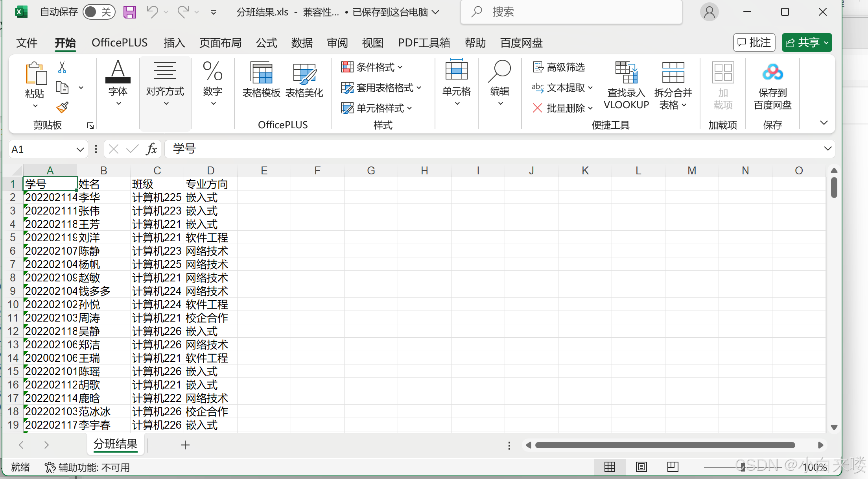The width and height of the screenshot is (868, 479).
Task: Click the Format Painter brush icon
Action: point(62,107)
